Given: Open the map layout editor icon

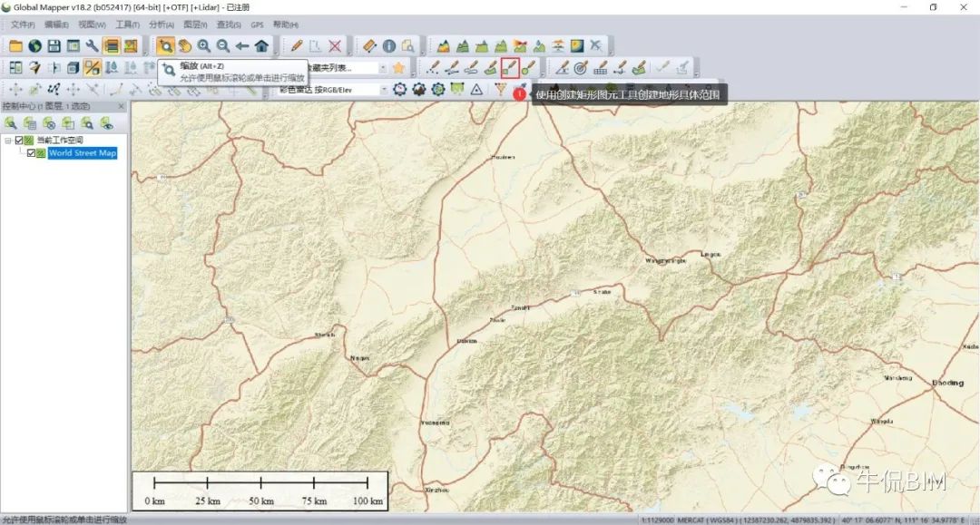Looking at the screenshot, I should point(131,45).
